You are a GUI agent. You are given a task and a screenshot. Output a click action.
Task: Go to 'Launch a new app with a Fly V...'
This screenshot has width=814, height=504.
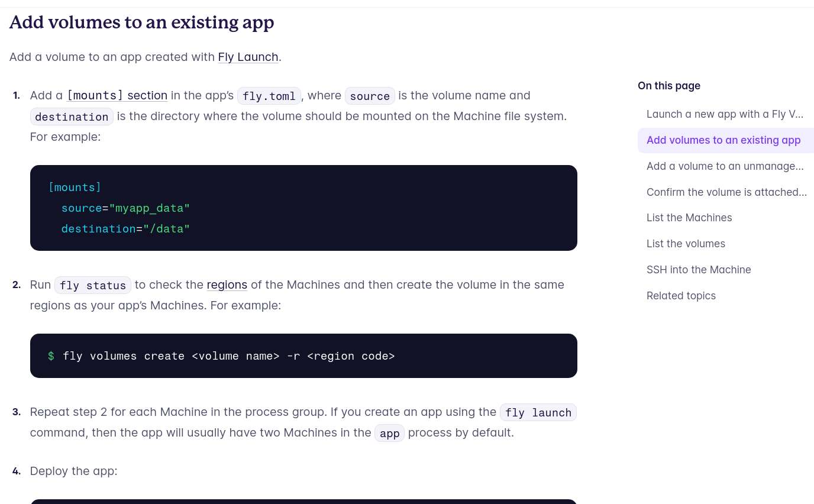click(x=725, y=114)
